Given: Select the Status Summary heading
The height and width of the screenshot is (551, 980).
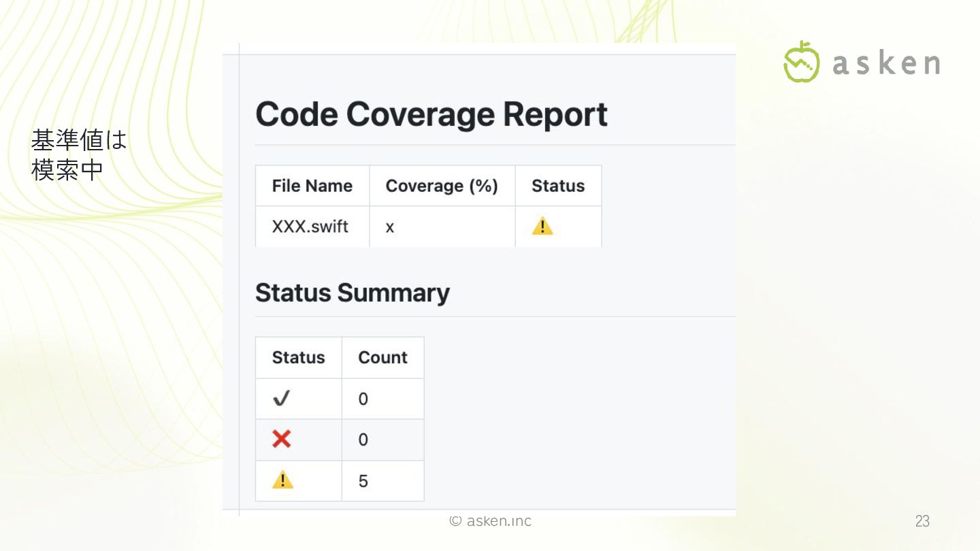Looking at the screenshot, I should [353, 293].
